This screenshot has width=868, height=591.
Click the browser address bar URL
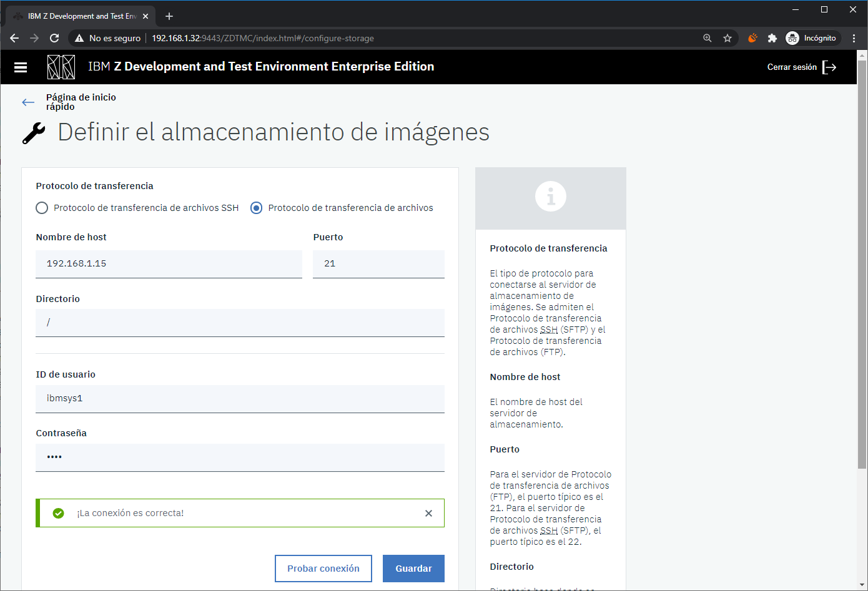tap(263, 38)
